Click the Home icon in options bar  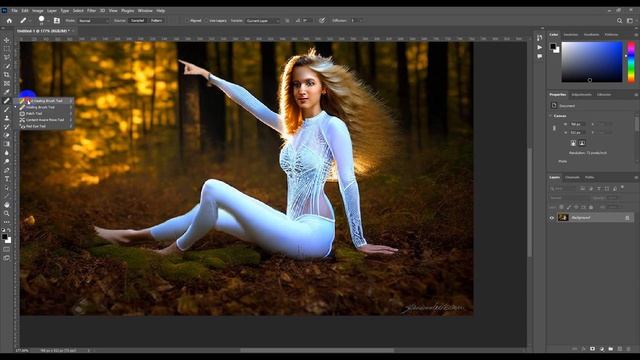(9, 20)
